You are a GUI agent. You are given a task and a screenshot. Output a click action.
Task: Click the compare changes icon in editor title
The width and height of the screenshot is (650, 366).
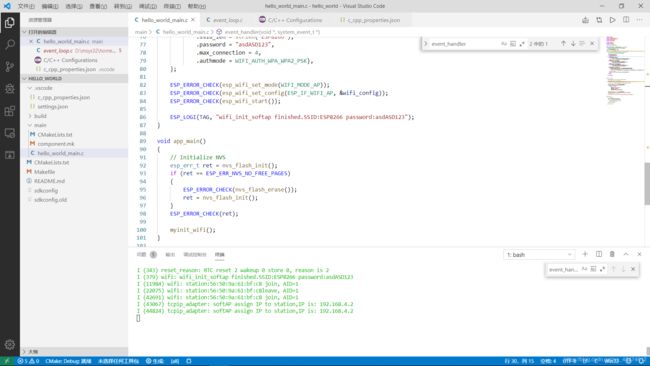599,20
